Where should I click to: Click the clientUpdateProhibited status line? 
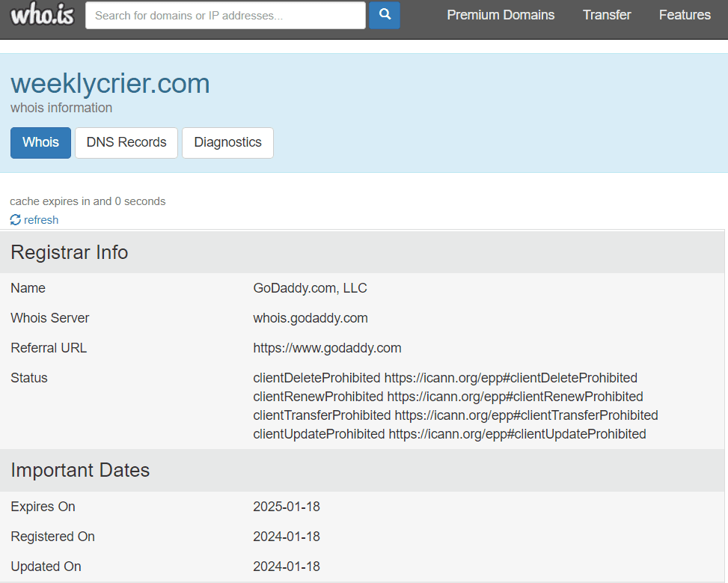click(450, 434)
